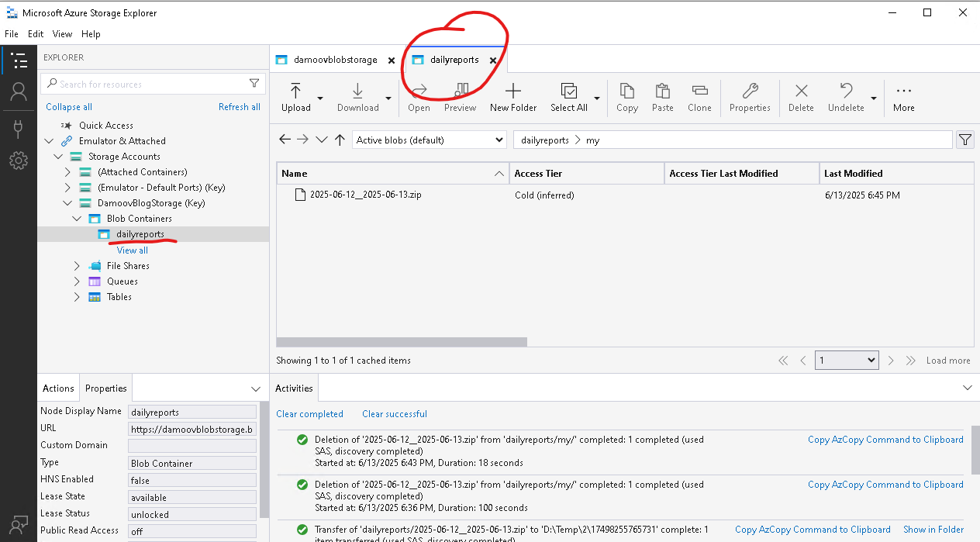Open Select All dropdown arrow
This screenshot has width=980, height=542.
click(597, 98)
